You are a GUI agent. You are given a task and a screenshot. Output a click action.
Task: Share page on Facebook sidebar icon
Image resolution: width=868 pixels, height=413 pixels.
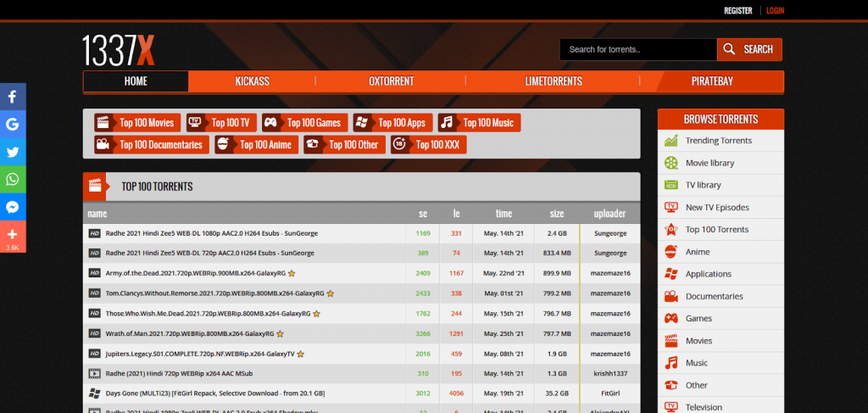point(13,97)
